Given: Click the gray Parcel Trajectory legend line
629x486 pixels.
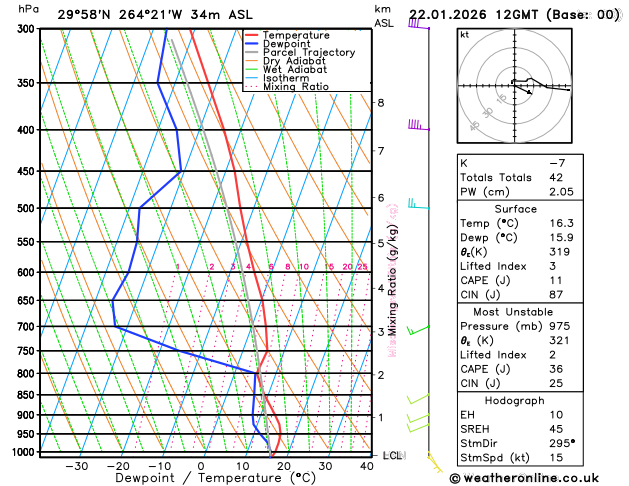Looking at the screenshot, I should [x=252, y=52].
